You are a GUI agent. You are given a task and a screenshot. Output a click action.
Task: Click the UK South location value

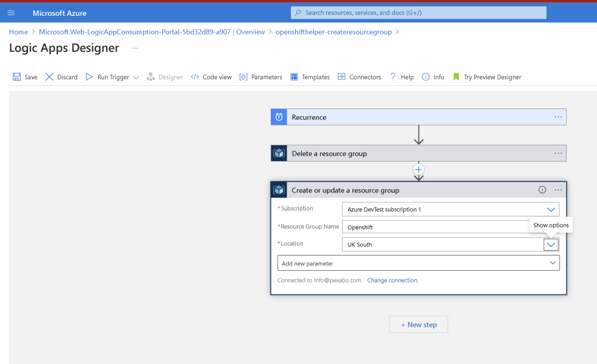[359, 244]
